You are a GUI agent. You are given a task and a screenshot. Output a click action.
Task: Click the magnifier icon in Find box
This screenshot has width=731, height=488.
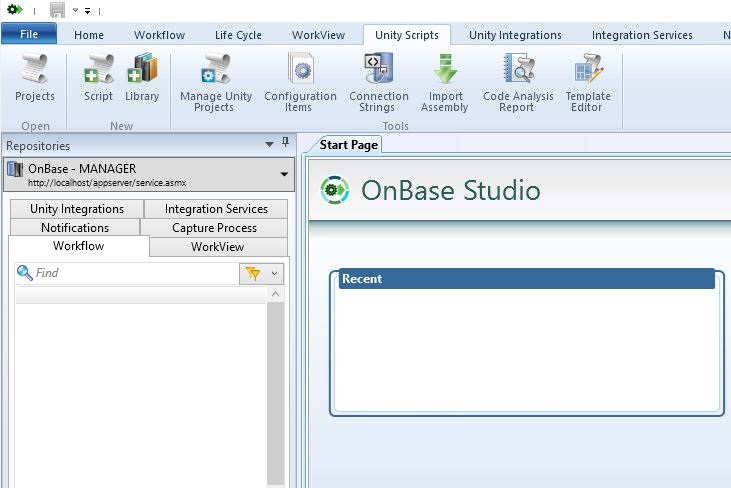[x=24, y=273]
